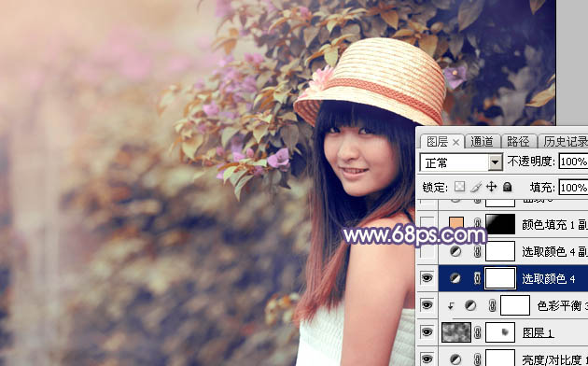Image resolution: width=588 pixels, height=366 pixels.
Task: Click the 色彩平衡 adjustment layer icon
Action: click(470, 305)
